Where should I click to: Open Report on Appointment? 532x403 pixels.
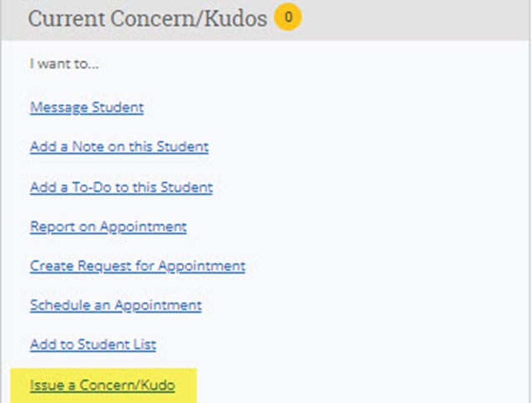[109, 226]
